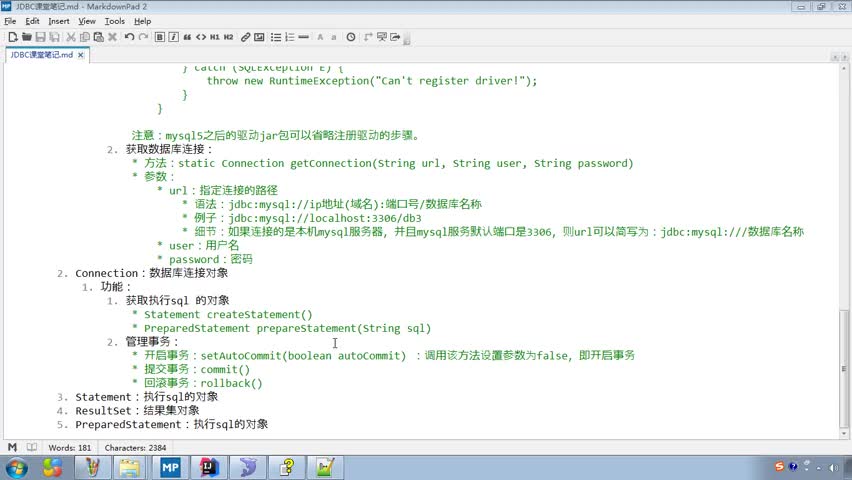Viewport: 852px width, 480px height.
Task: Open the Help menu
Action: 142,21
